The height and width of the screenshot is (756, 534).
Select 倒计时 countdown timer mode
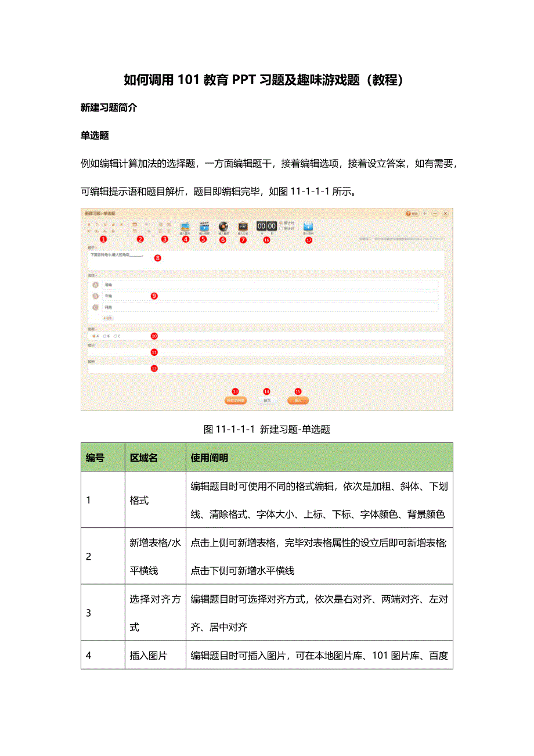click(x=280, y=228)
